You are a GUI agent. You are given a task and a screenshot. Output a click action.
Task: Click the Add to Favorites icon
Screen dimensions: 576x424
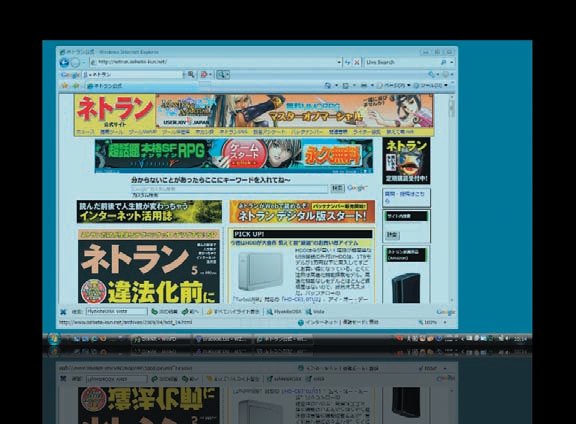(x=76, y=86)
